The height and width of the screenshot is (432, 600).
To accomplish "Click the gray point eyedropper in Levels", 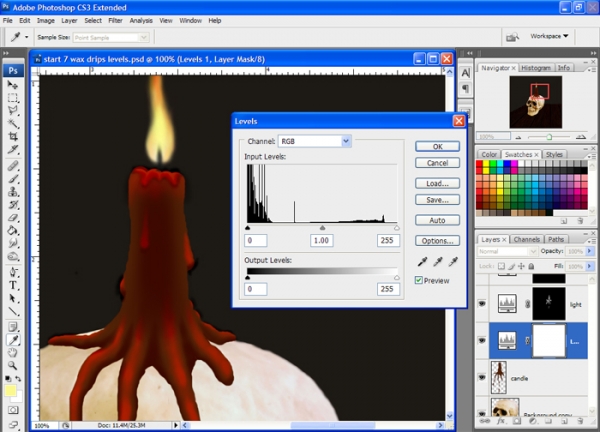I will tap(438, 261).
